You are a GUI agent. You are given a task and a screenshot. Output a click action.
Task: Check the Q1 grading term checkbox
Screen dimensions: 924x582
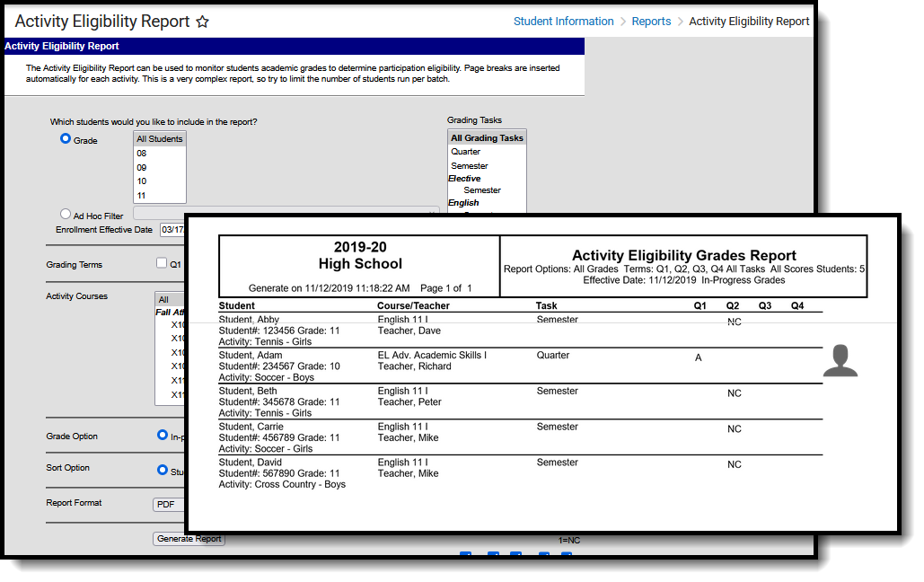tap(162, 263)
